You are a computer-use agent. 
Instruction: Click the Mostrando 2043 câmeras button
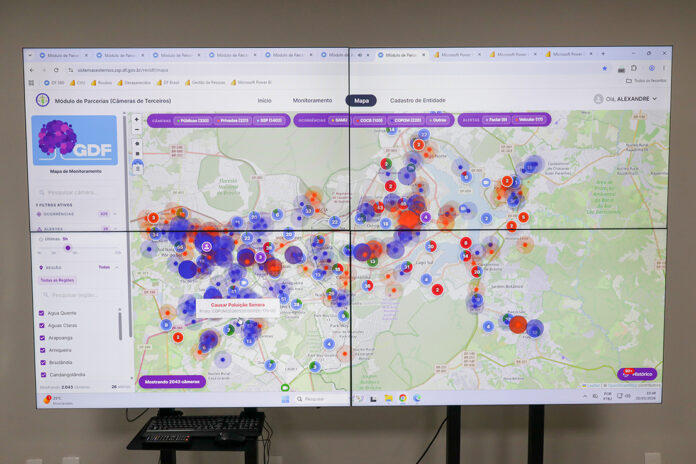[x=172, y=382]
